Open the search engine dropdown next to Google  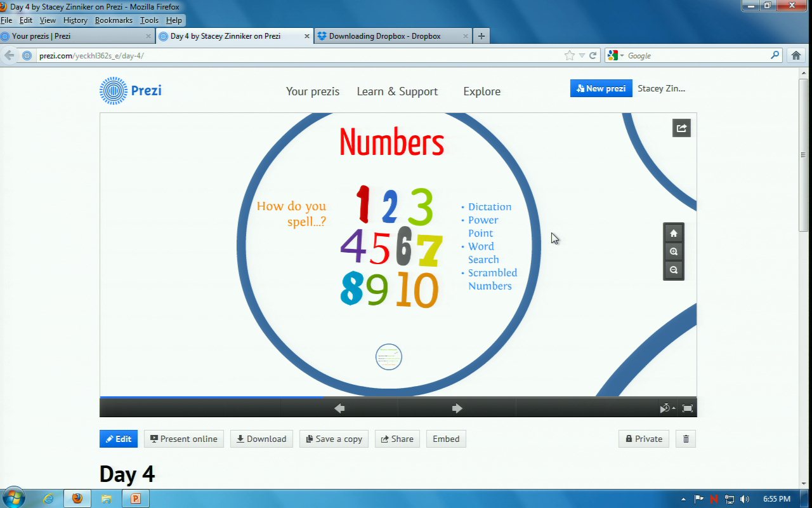(x=617, y=55)
